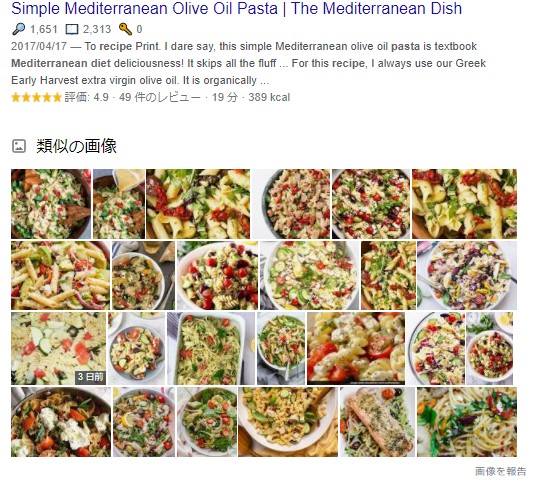The width and height of the screenshot is (541, 480).
Task: Select the first pasta salad thumbnail in top row
Action: [x=51, y=204]
